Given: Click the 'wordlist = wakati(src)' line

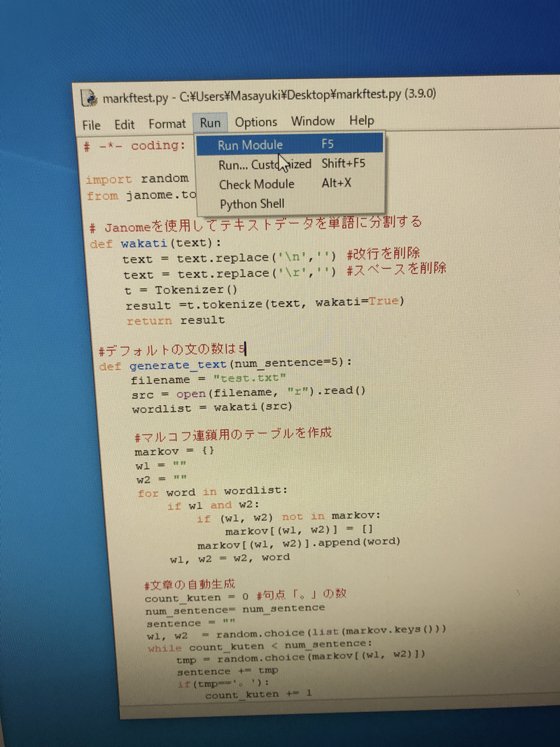Looking at the screenshot, I should pos(212,407).
